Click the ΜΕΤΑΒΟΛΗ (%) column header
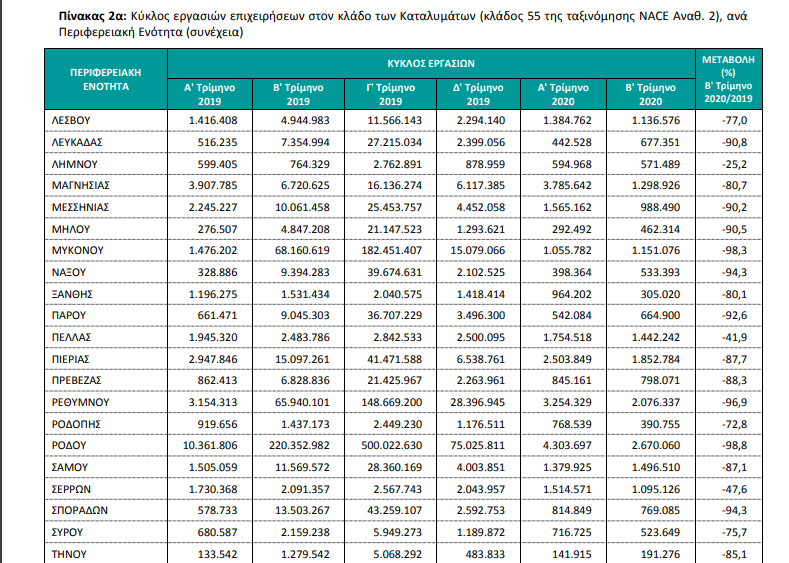789x563 pixels. (x=728, y=79)
